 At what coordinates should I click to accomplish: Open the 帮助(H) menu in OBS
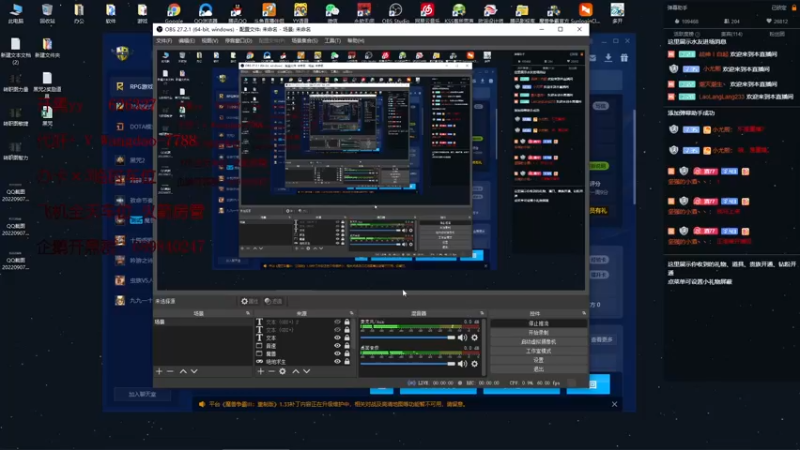(x=356, y=40)
